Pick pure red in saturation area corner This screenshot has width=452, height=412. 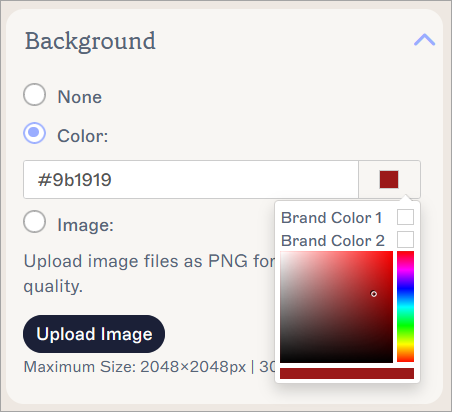click(391, 253)
